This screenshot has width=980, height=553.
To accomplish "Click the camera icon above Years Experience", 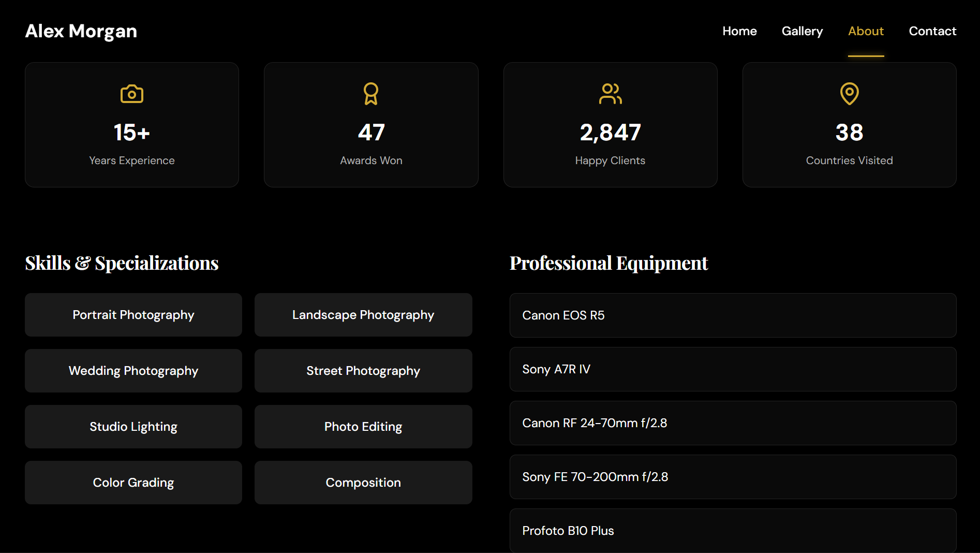I will click(x=132, y=94).
